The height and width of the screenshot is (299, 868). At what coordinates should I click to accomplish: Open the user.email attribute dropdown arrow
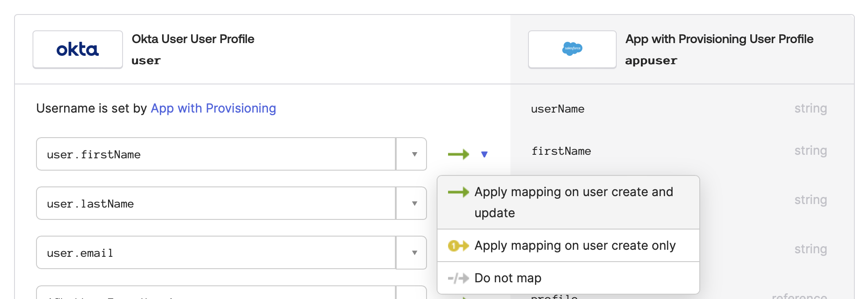pos(414,253)
